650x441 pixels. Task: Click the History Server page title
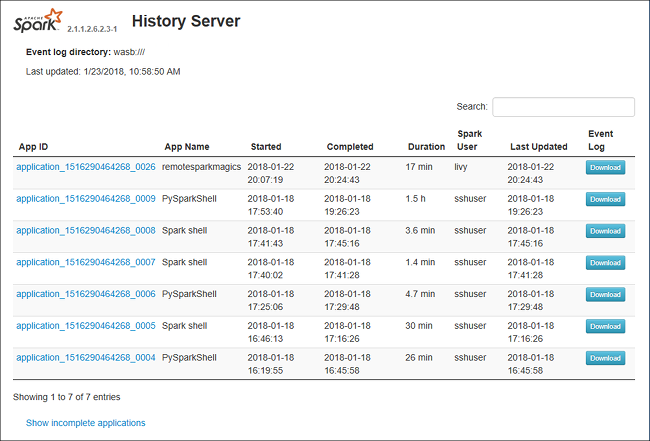point(186,21)
